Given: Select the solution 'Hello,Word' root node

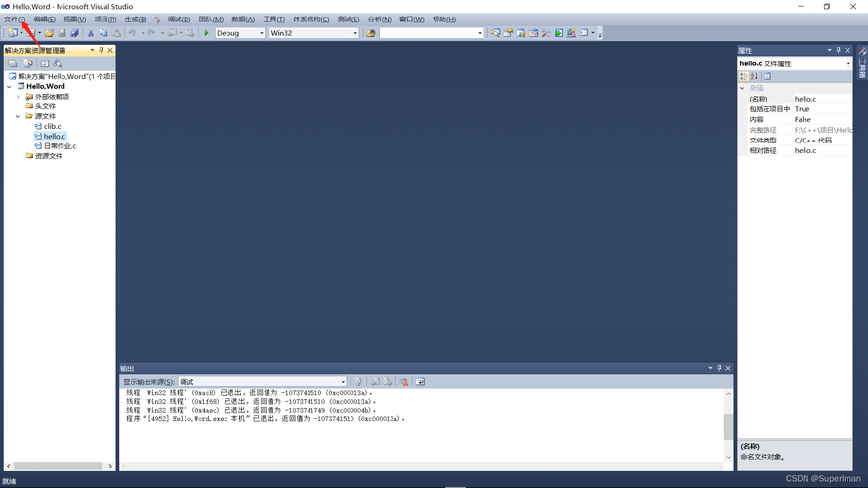Looking at the screenshot, I should 66,76.
